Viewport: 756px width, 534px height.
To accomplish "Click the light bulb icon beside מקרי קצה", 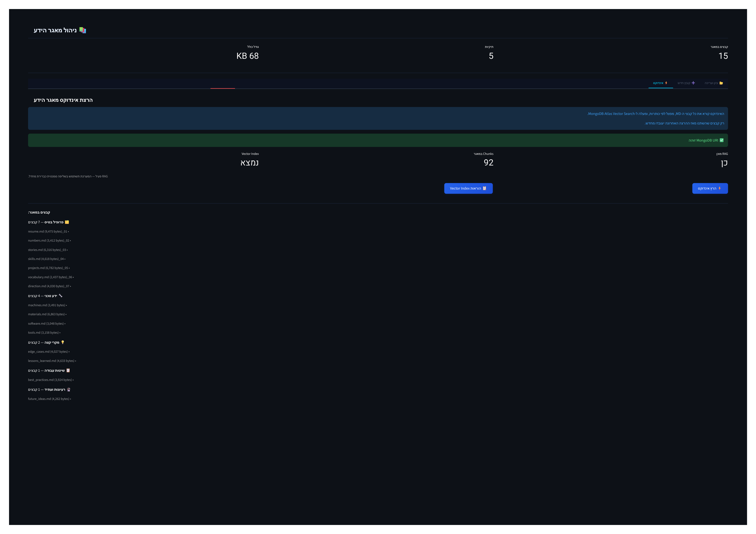I will tap(63, 342).
